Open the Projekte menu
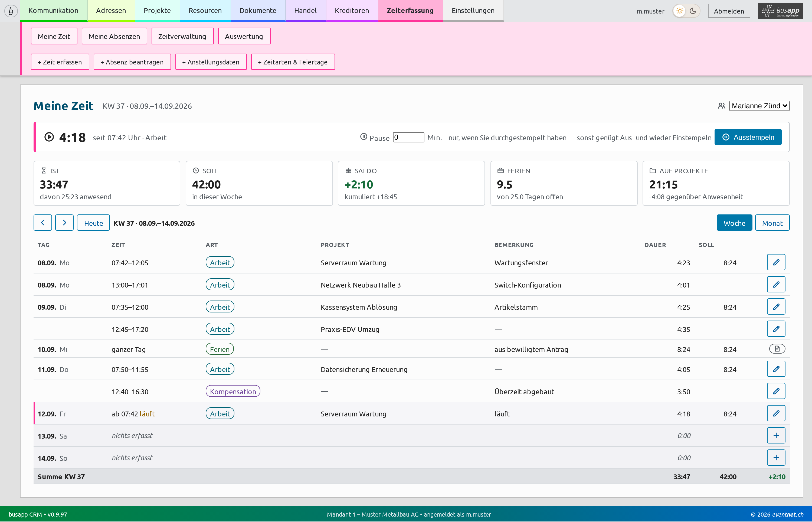Screen dimensions: 812x522 tap(157, 11)
